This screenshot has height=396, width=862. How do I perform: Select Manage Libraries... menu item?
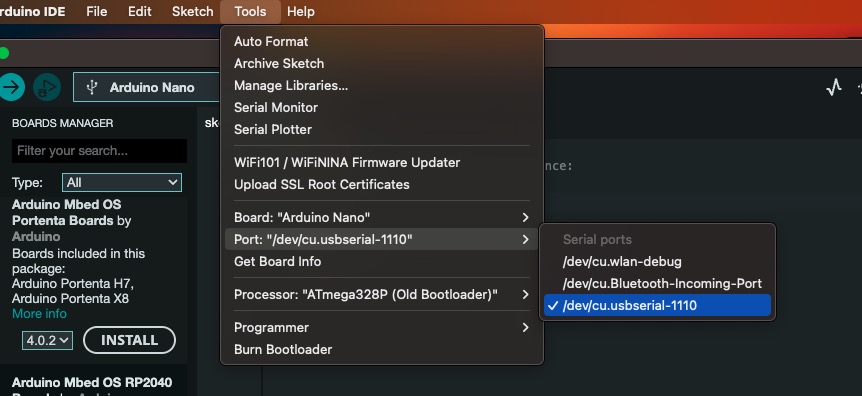point(382,85)
